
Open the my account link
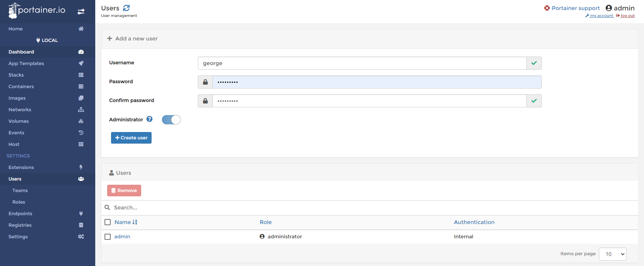[x=600, y=16]
